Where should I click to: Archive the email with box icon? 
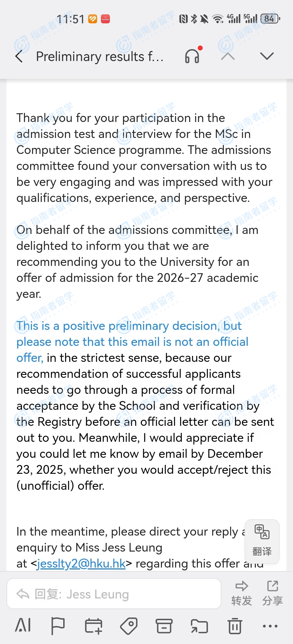tap(164, 626)
